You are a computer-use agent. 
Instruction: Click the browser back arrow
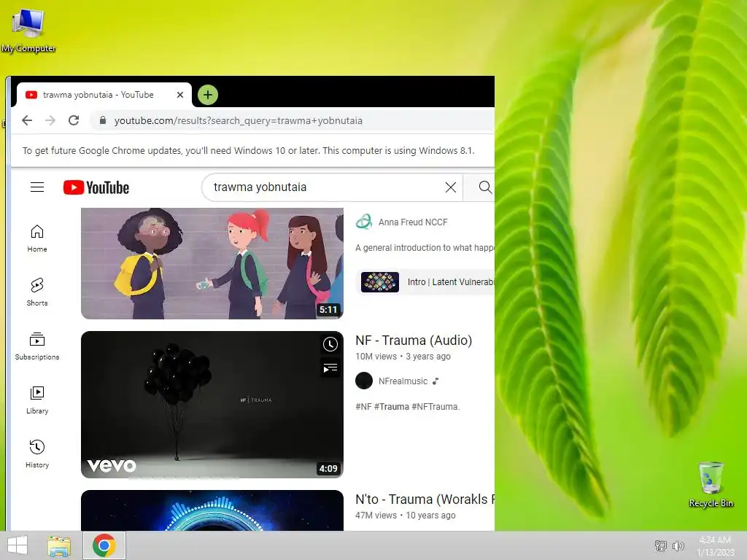[x=27, y=120]
